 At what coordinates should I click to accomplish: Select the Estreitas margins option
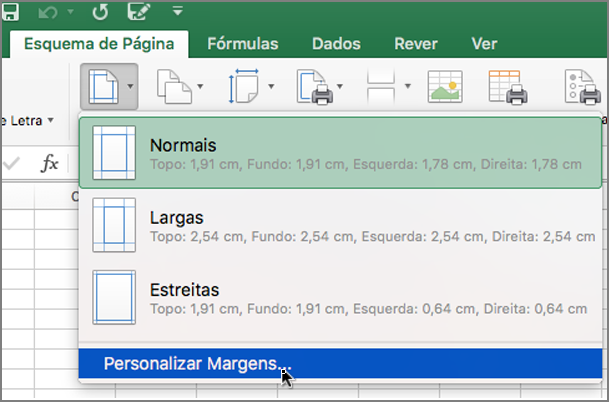pyautogui.click(x=341, y=298)
